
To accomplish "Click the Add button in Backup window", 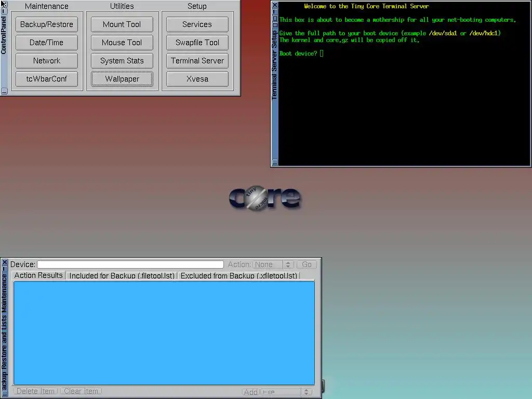I will click(x=251, y=392).
